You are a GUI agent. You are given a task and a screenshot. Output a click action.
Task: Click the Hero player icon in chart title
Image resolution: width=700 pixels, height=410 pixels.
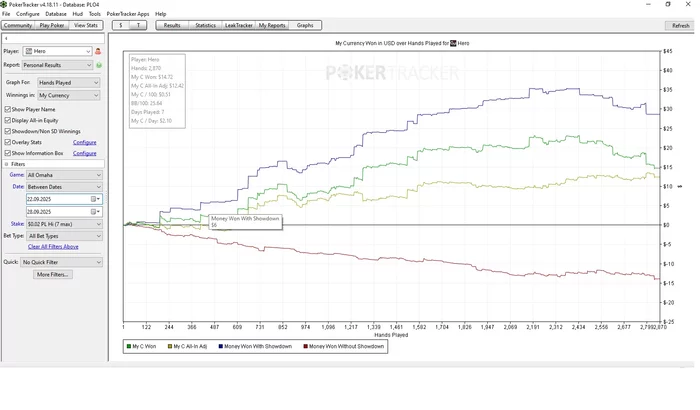[453, 43]
